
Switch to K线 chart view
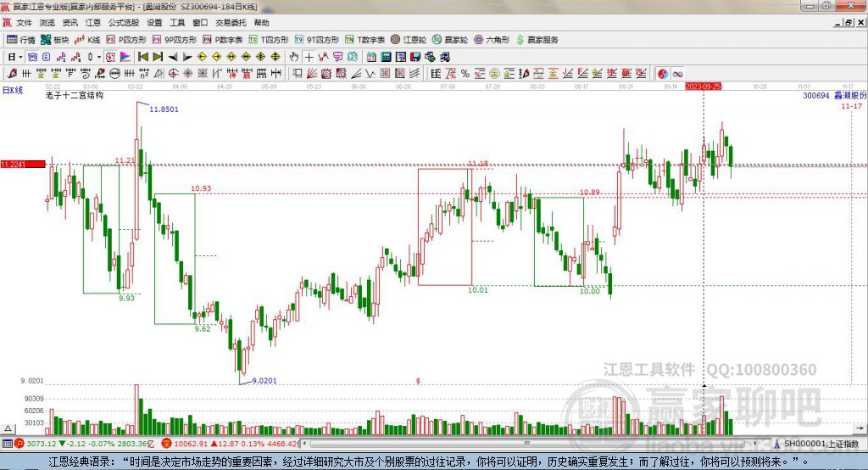[87, 40]
